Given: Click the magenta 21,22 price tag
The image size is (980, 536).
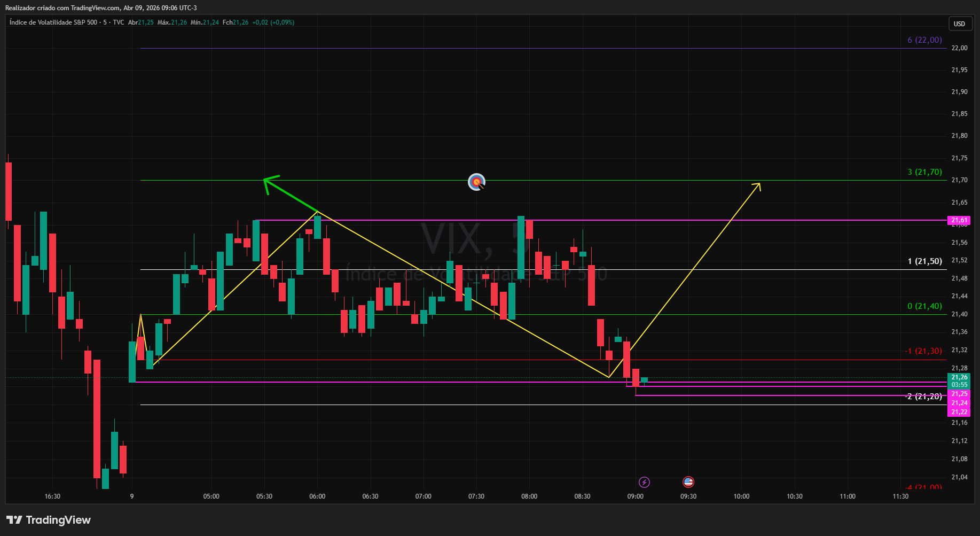Looking at the screenshot, I should [x=959, y=412].
